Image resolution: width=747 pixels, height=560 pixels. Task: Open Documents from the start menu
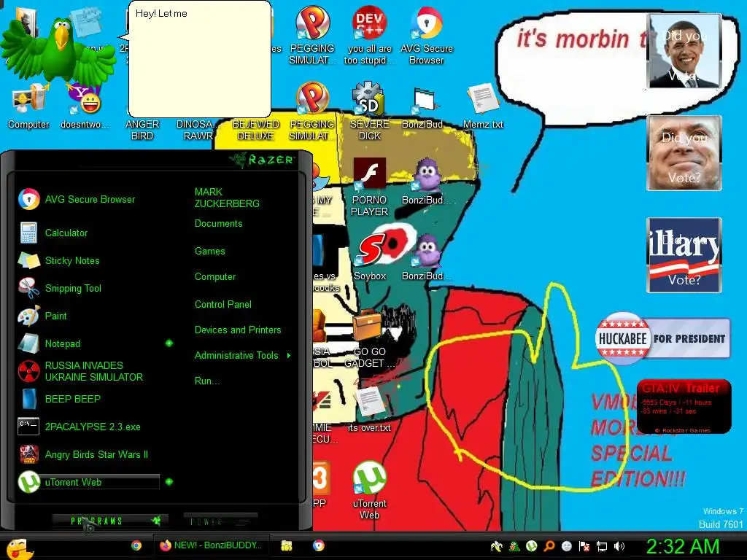pos(218,223)
